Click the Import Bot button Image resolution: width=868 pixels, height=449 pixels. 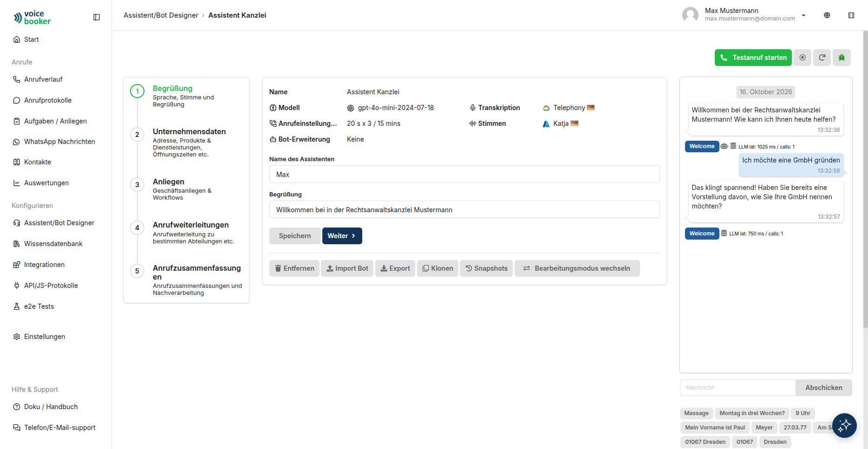[347, 268]
